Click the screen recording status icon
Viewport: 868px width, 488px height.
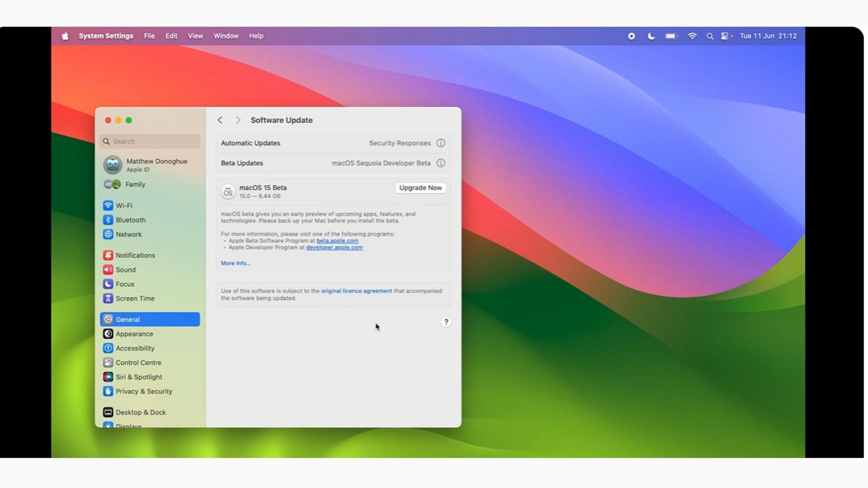pos(632,36)
